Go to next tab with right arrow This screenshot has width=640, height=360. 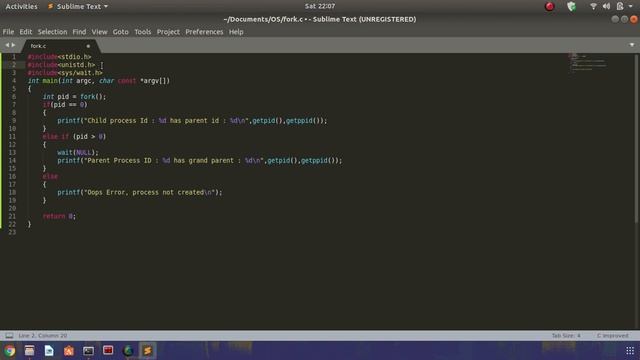point(13,45)
